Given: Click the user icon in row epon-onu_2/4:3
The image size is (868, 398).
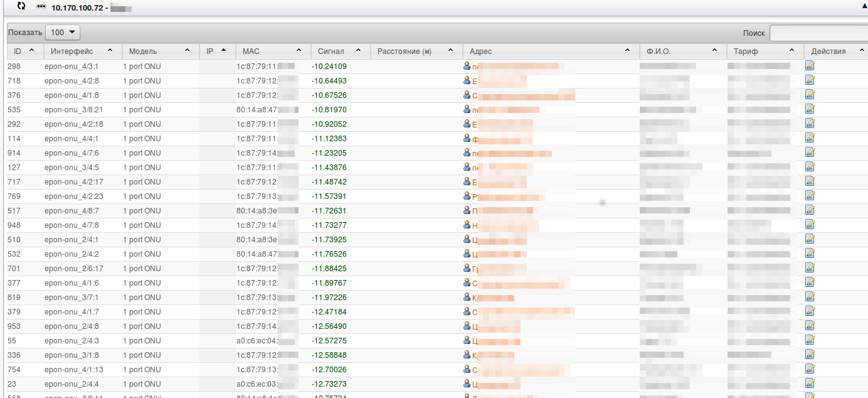Looking at the screenshot, I should 467,340.
